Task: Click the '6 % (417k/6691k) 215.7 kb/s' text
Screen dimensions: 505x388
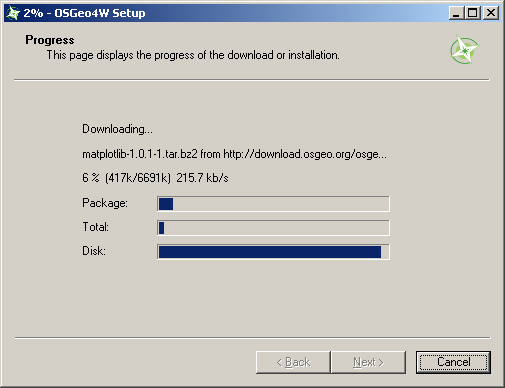Action: 155,178
